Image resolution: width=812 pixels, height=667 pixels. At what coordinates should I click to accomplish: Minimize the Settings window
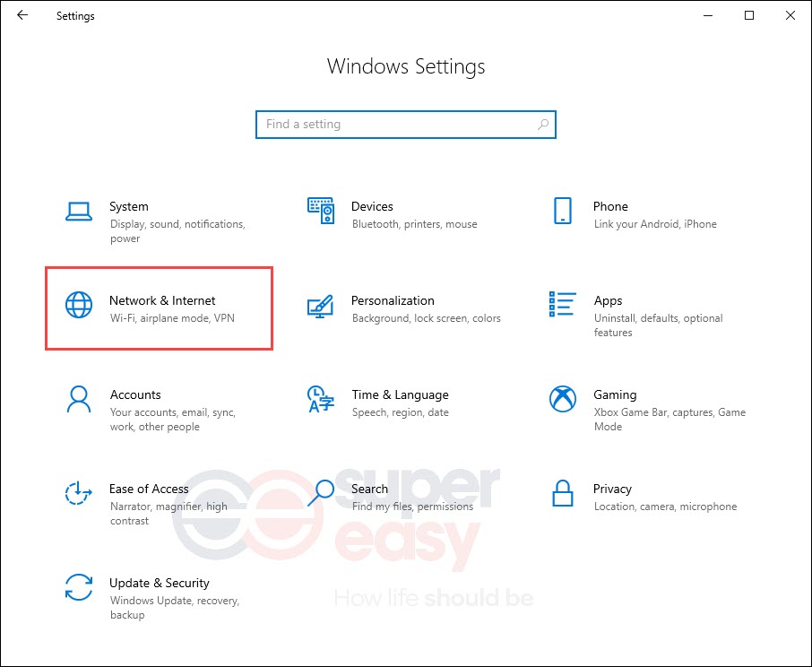(708, 15)
